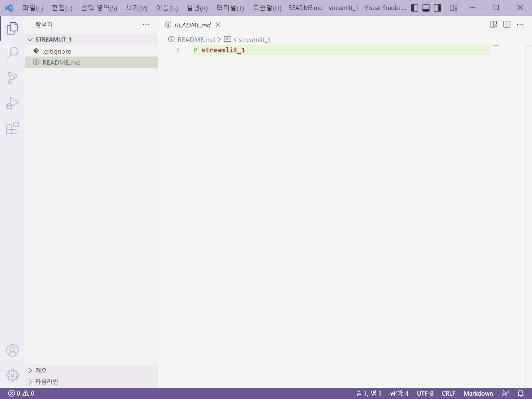The height and width of the screenshot is (399, 532).
Task: Open the 도움말(H) menu
Action: [x=267, y=8]
